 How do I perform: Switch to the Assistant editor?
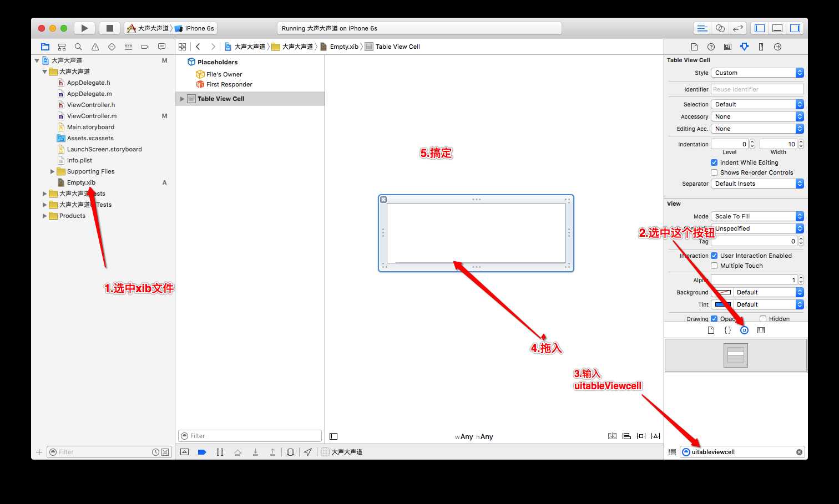coord(720,28)
